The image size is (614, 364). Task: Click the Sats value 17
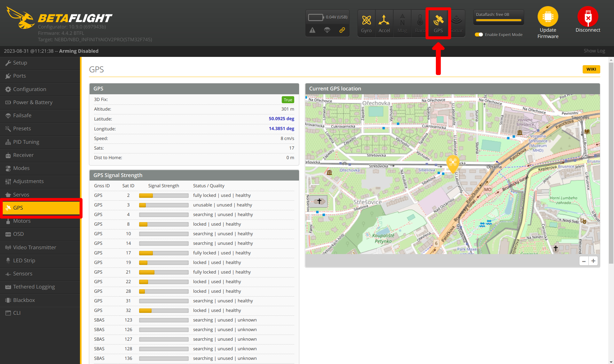[x=292, y=148]
